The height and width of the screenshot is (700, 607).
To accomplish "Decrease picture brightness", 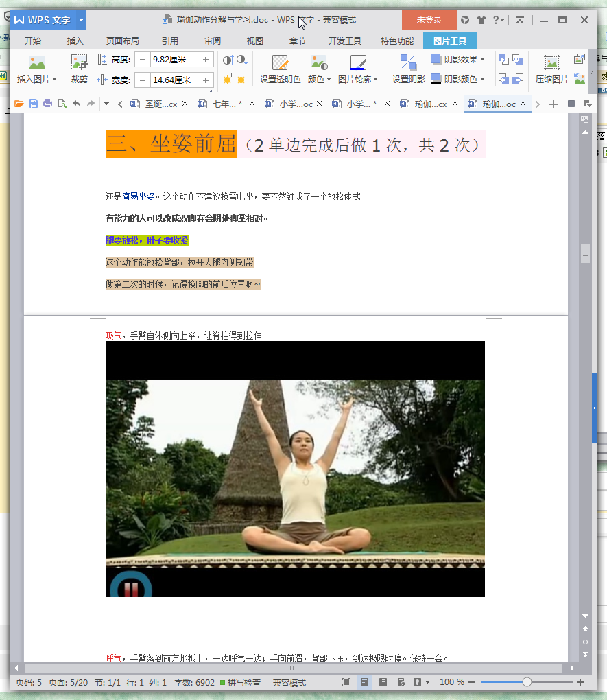I will click(x=242, y=79).
